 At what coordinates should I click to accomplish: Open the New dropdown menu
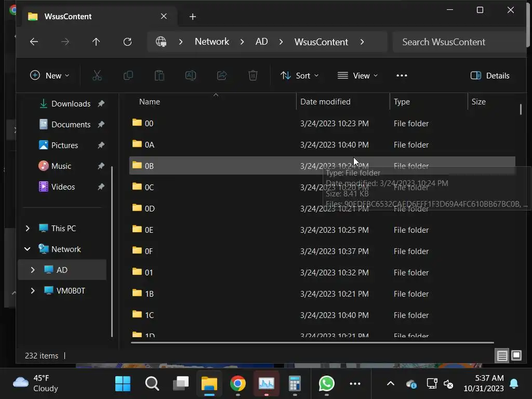[x=49, y=75]
